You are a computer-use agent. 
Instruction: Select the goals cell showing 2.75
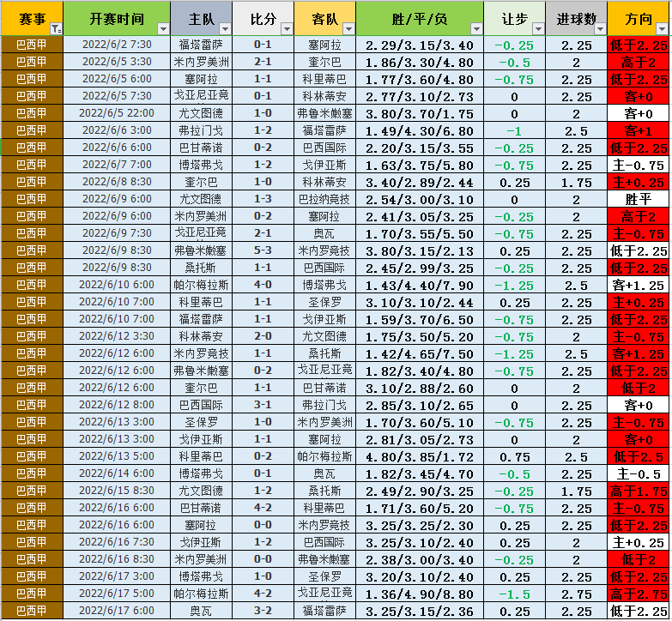click(576, 594)
